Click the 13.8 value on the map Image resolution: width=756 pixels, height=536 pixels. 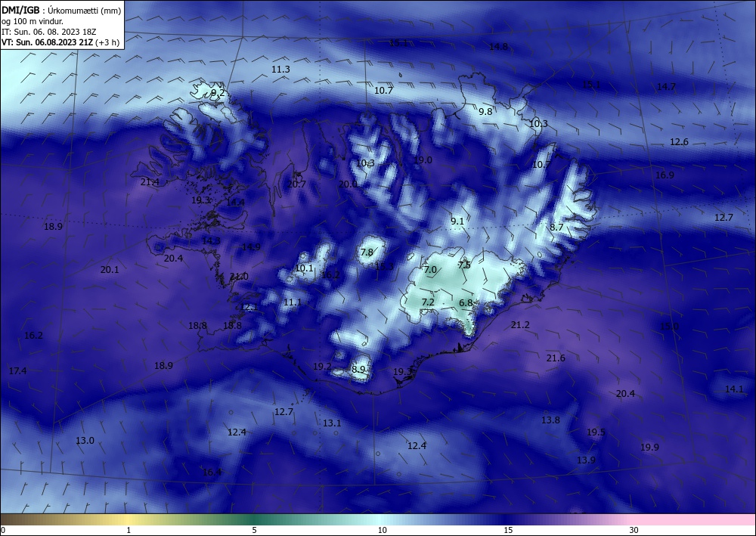pyautogui.click(x=550, y=420)
